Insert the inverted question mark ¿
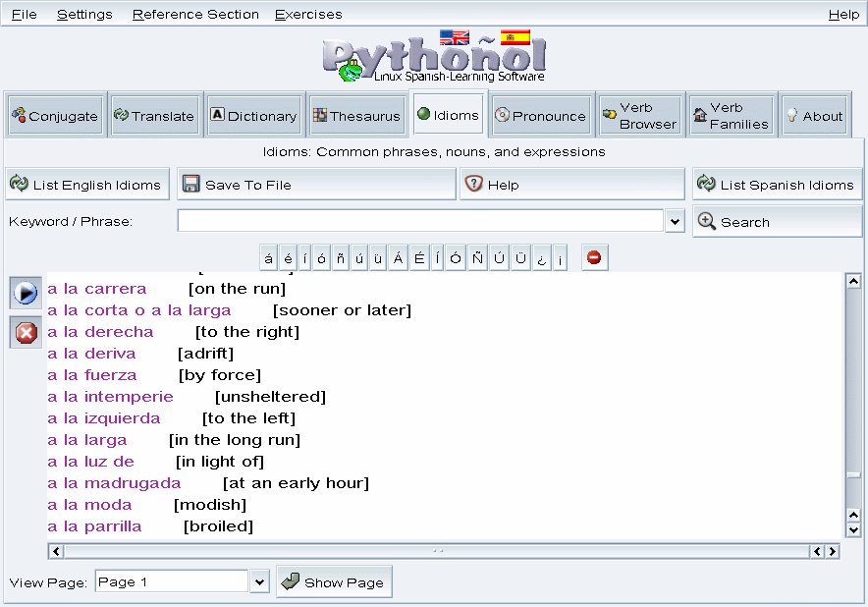 point(542,259)
